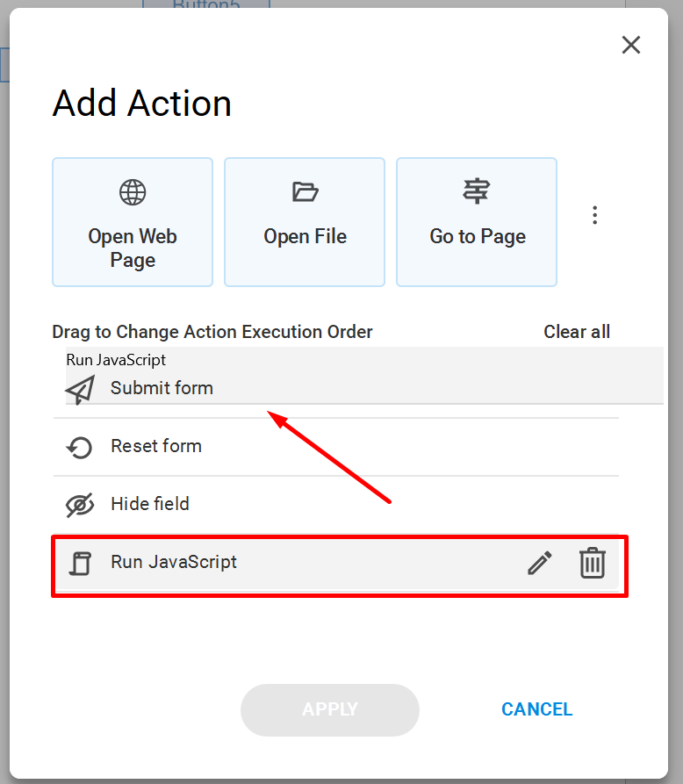
Task: Select the Open Web Page action tile
Action: 133,222
